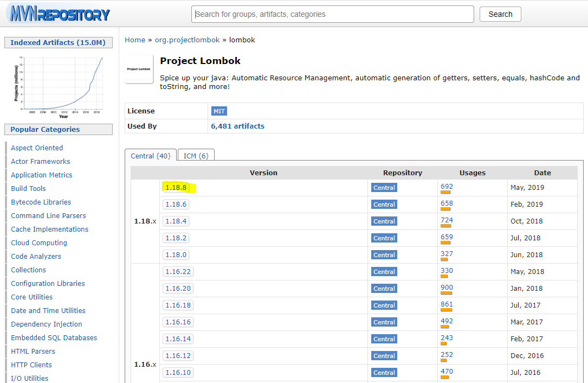Open the 6,481 artifacts link
Screen dimensions: 588x383
pos(237,126)
